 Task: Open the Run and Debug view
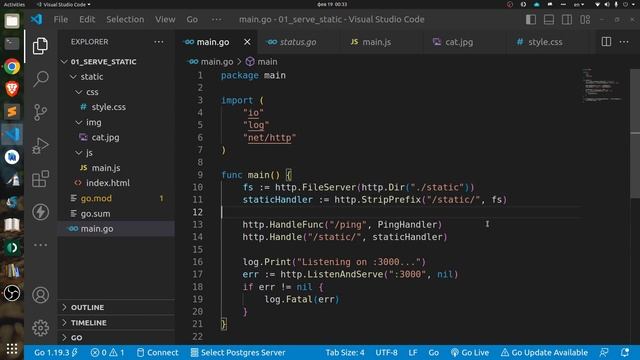point(40,145)
